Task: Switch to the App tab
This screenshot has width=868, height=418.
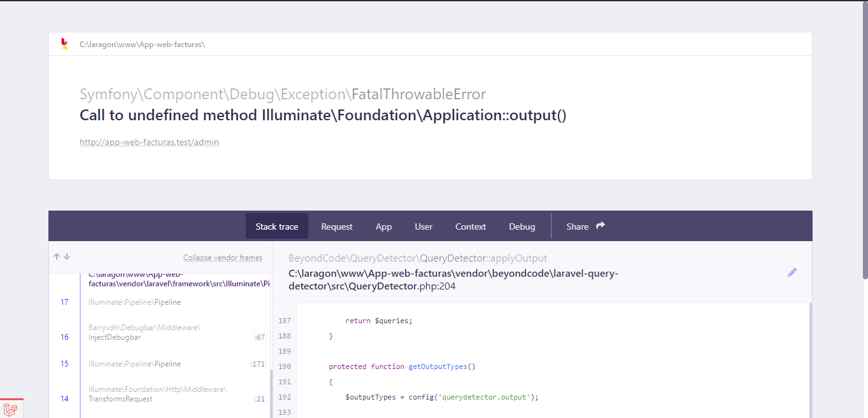Action: (384, 226)
